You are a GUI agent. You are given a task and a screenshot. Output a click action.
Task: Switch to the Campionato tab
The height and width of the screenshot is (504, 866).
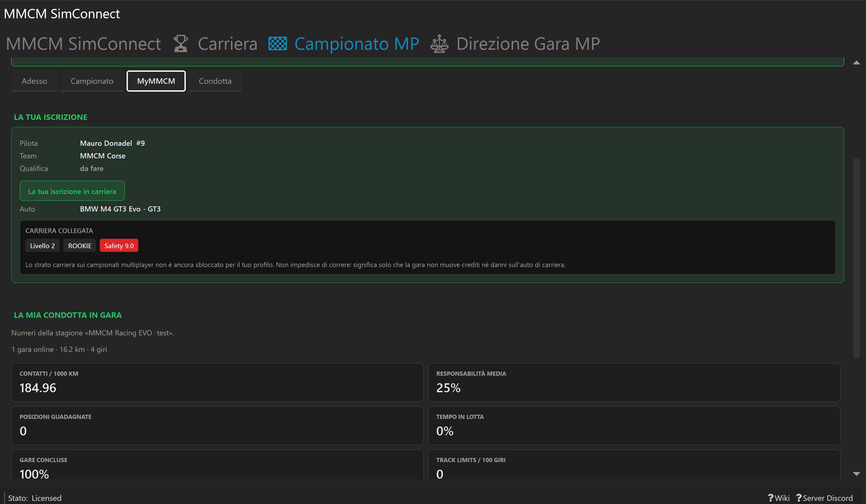pos(92,81)
